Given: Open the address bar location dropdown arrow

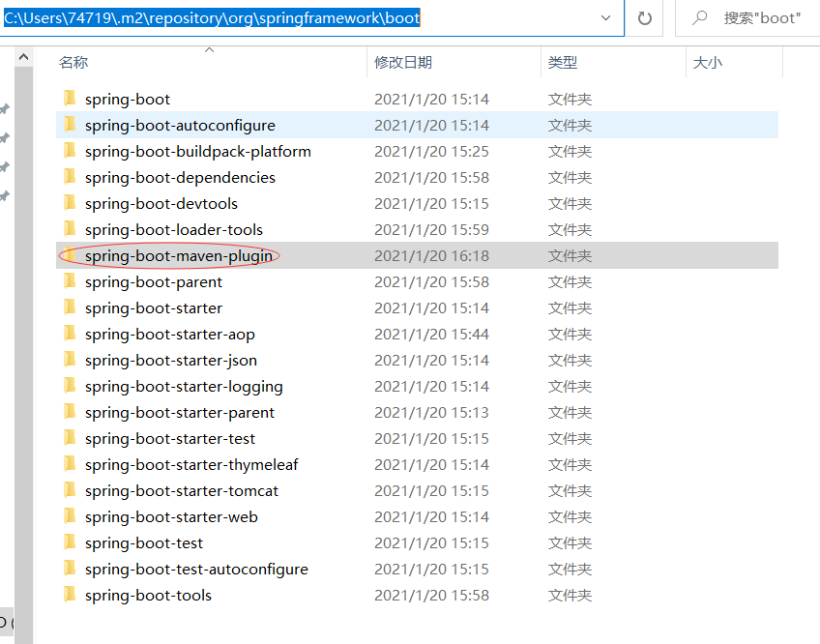Looking at the screenshot, I should (x=606, y=17).
